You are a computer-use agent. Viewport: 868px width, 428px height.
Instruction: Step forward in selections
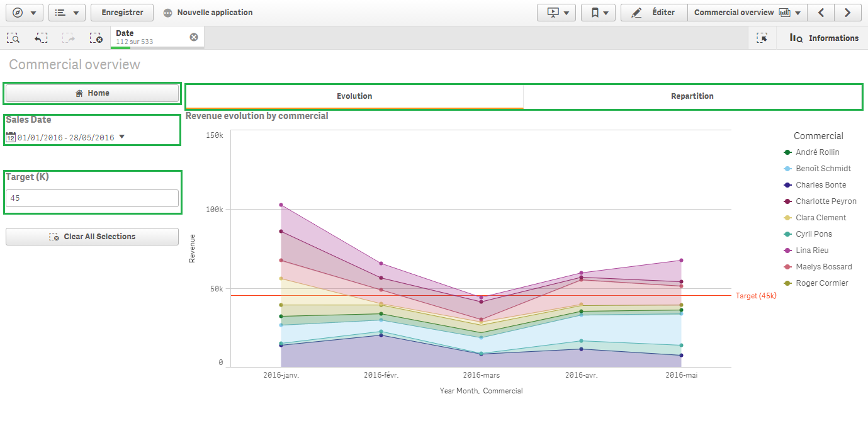point(69,38)
